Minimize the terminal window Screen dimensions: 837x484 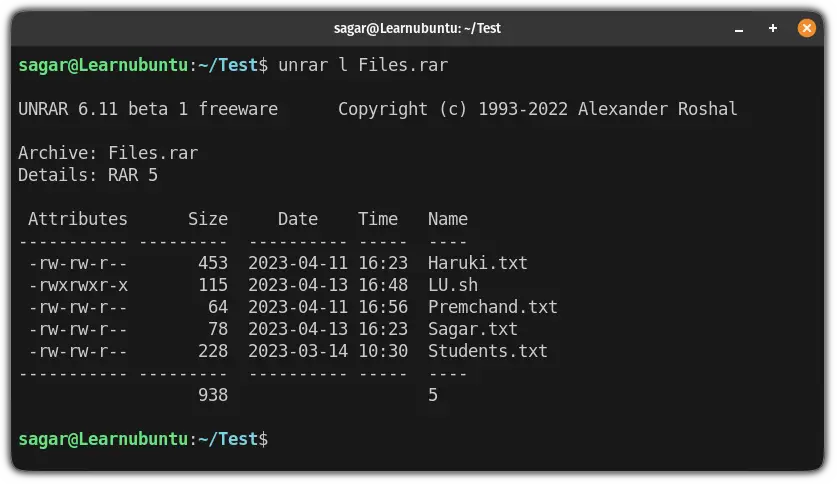pyautogui.click(x=739, y=29)
